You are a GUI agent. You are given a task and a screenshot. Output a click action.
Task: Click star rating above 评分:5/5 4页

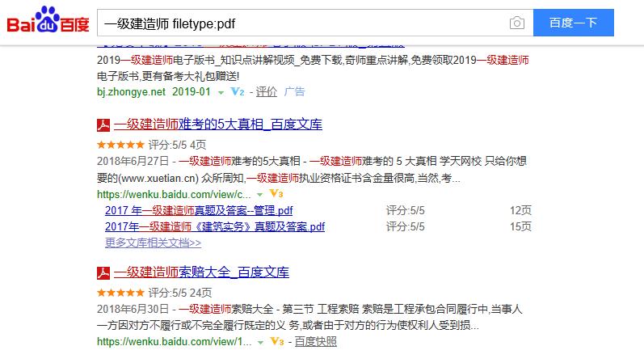[x=120, y=145]
